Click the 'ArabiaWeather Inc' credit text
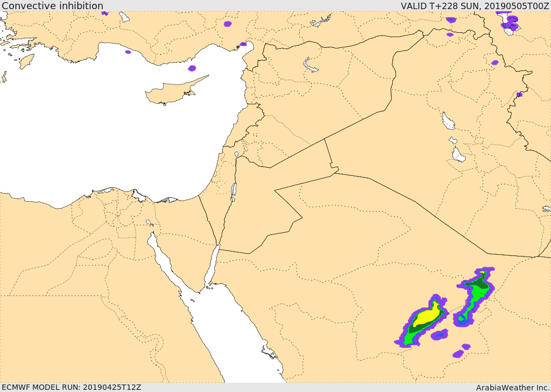Screen dimensions: 551x392 coord(513,388)
